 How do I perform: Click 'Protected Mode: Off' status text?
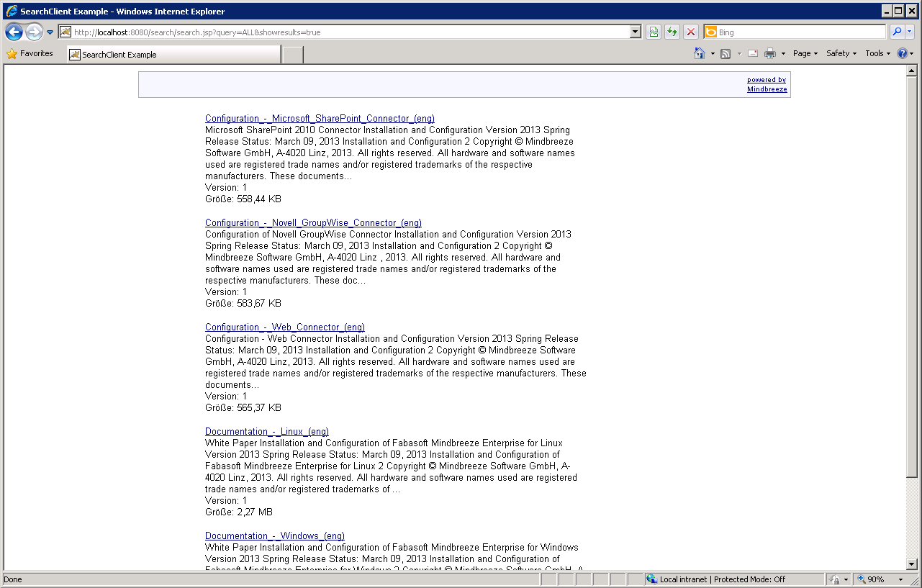pyautogui.click(x=749, y=579)
